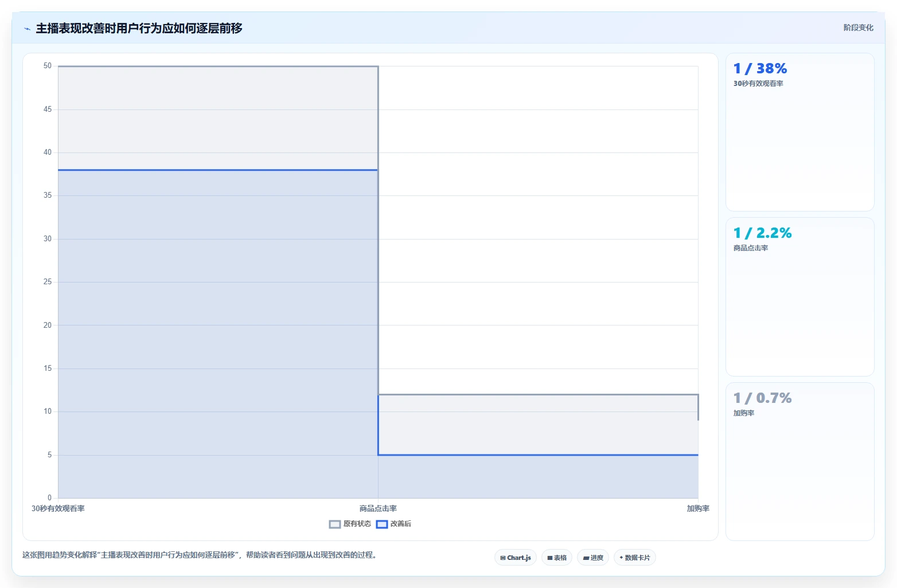Click the y-axis value 25
The image size is (897, 588).
point(48,282)
